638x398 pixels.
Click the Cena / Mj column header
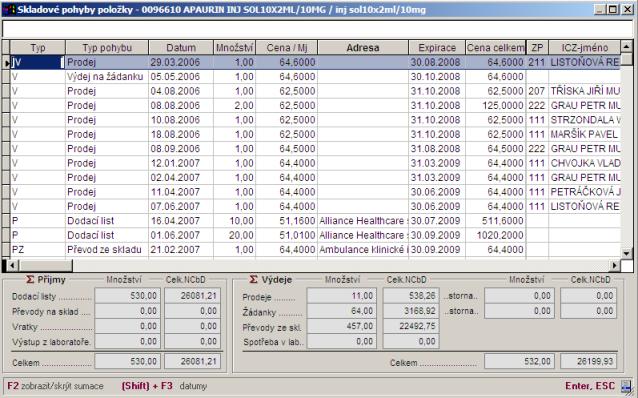point(287,48)
